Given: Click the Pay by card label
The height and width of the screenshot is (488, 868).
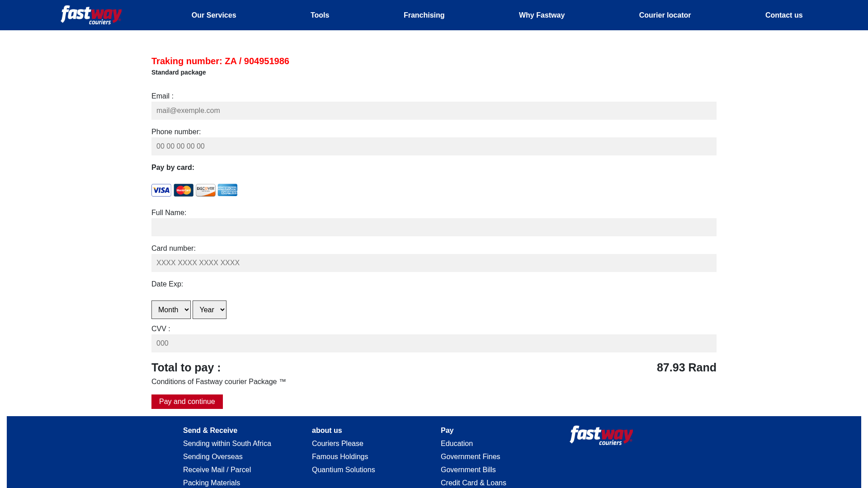Looking at the screenshot, I should (x=173, y=168).
